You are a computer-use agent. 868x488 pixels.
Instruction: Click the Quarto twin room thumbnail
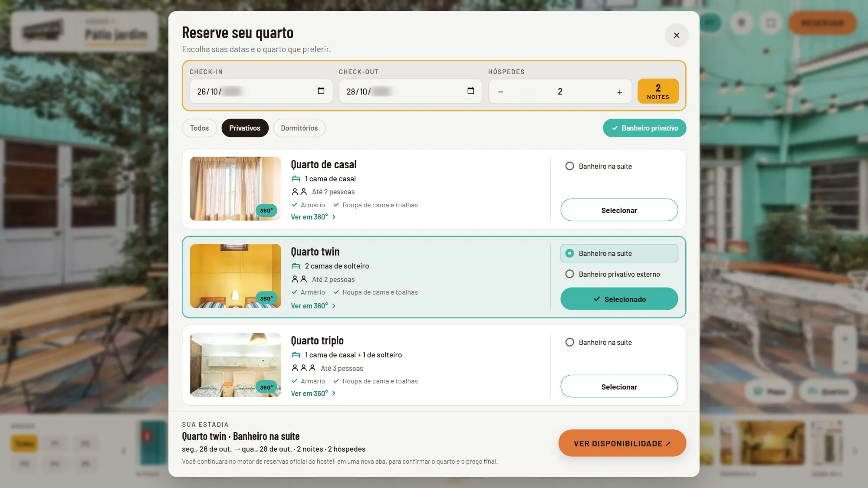click(235, 276)
